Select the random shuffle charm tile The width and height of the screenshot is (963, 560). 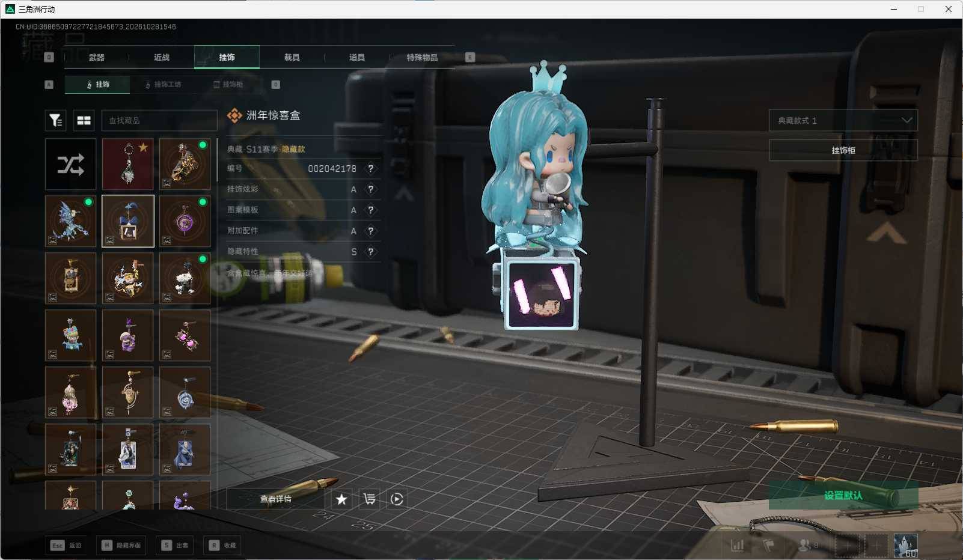pos(70,164)
